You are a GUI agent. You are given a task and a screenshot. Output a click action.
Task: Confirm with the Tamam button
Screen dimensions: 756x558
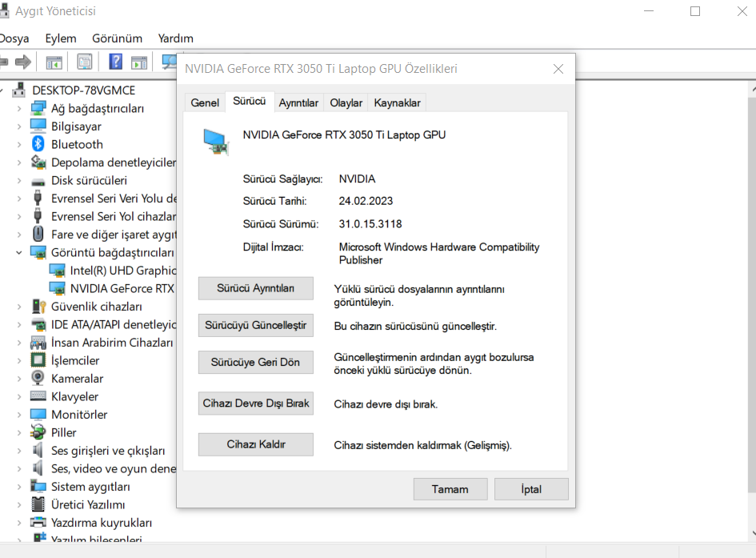click(x=450, y=489)
